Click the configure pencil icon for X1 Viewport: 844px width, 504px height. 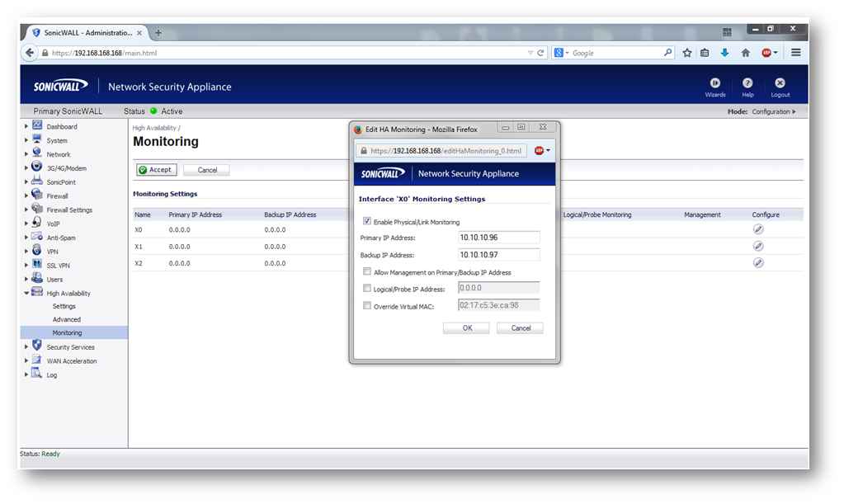pyautogui.click(x=758, y=246)
